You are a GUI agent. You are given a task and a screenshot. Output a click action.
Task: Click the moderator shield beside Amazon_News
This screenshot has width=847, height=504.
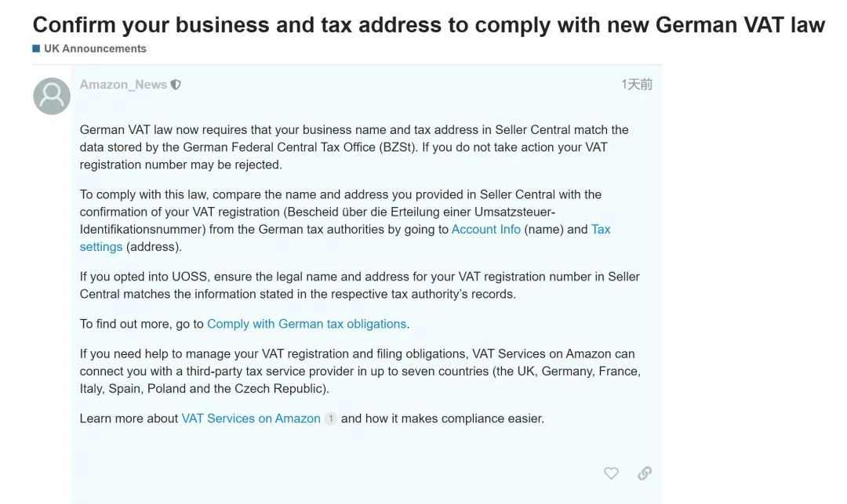(176, 85)
